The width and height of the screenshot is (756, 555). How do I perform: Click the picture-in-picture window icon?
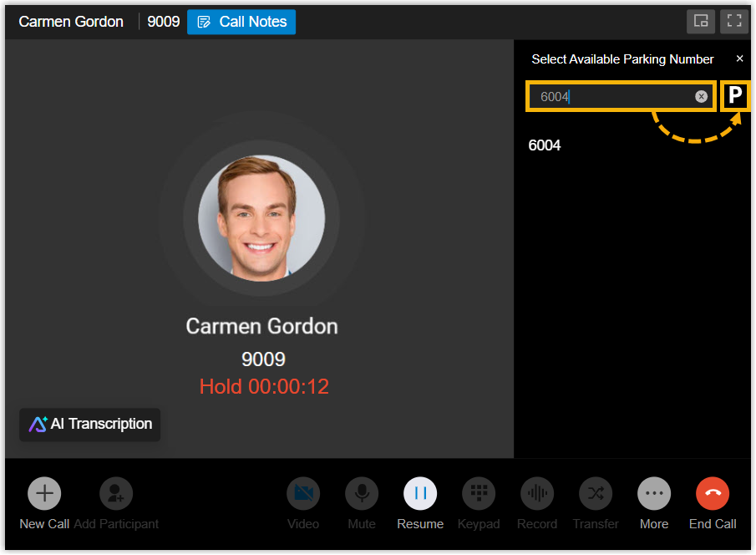pyautogui.click(x=701, y=22)
